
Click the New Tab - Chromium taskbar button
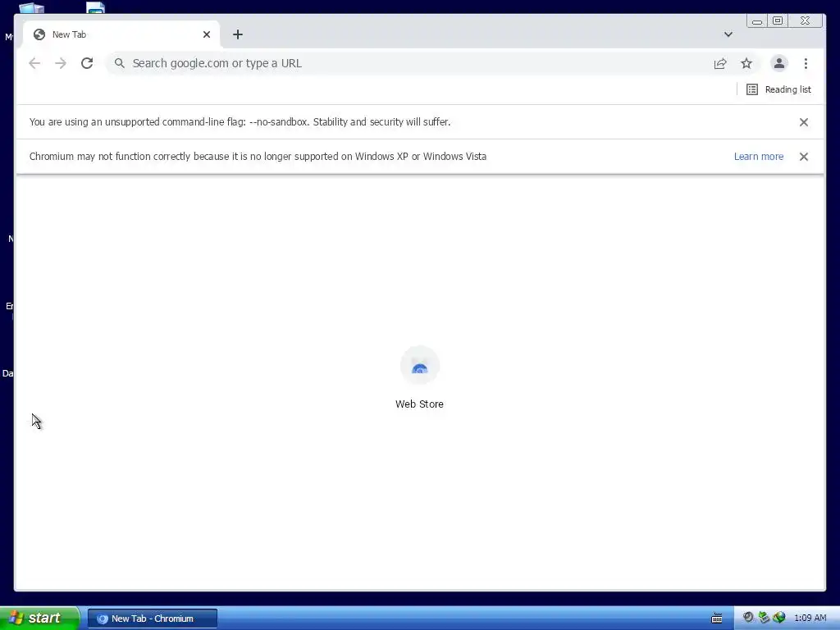click(x=153, y=619)
